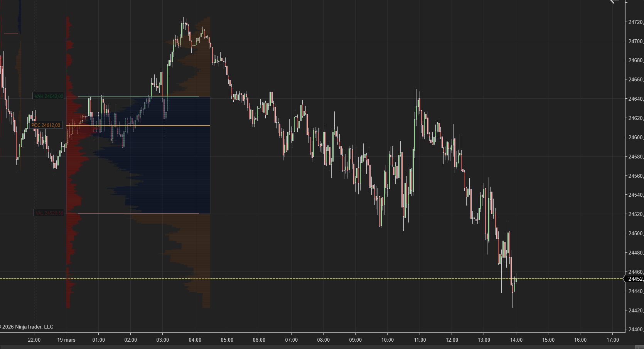The image size is (644, 349).
Task: Click the 11:00 time axis label
Action: pyautogui.click(x=420, y=340)
